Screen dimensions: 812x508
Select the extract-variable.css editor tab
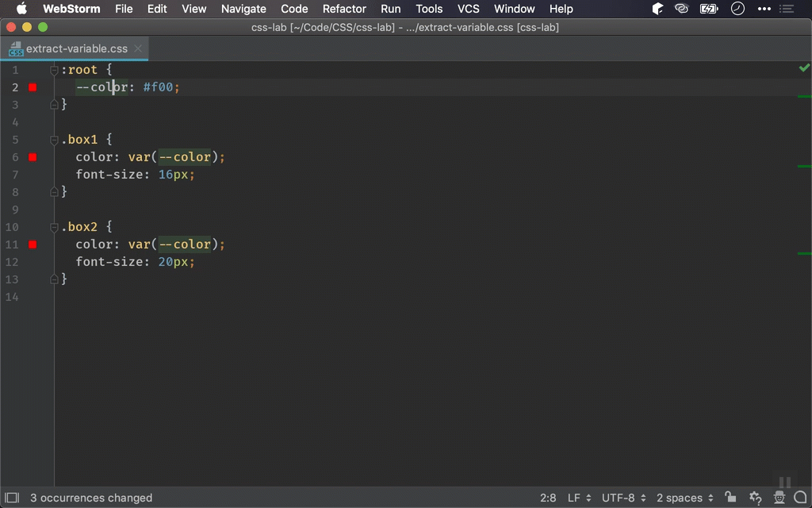click(75, 48)
